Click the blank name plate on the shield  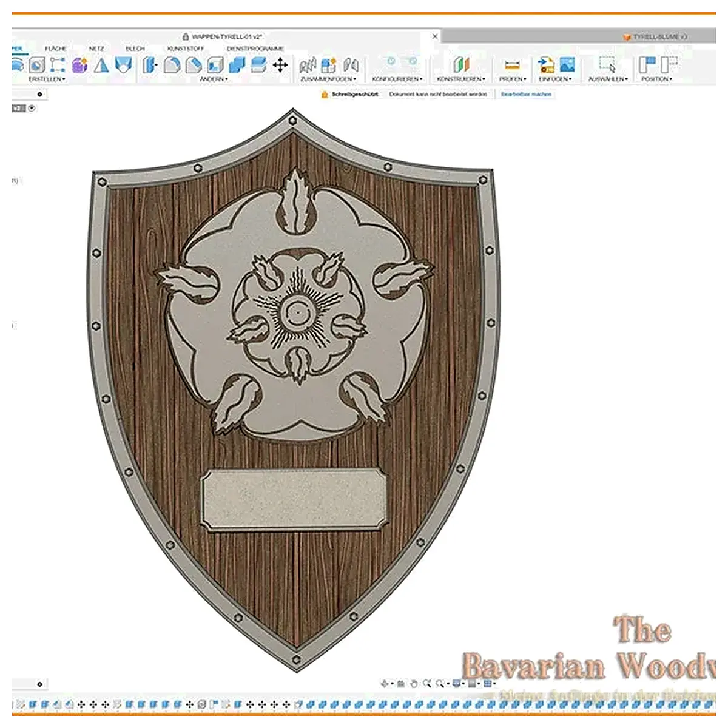[x=294, y=499]
